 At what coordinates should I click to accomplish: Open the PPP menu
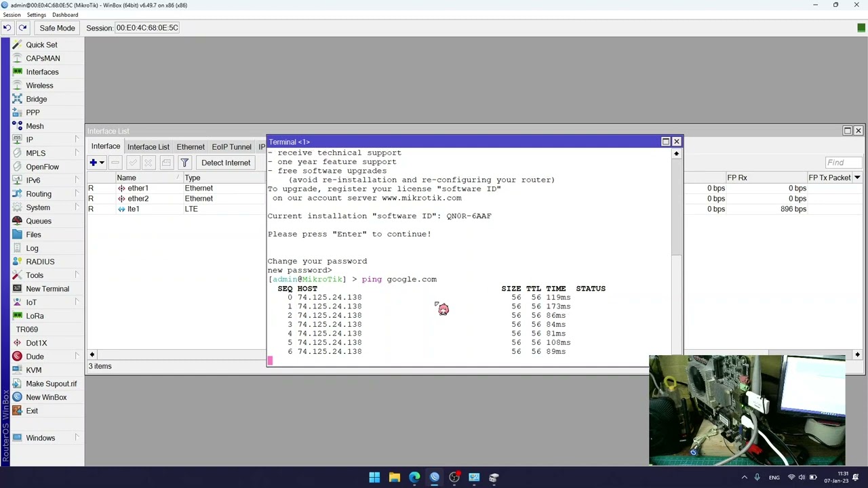(x=33, y=113)
